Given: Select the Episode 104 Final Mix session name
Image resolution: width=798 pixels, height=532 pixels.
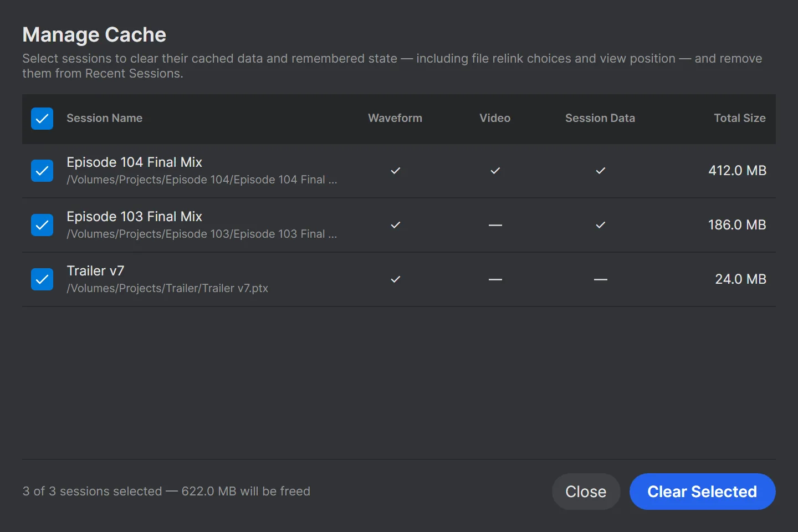Looking at the screenshot, I should [x=135, y=162].
